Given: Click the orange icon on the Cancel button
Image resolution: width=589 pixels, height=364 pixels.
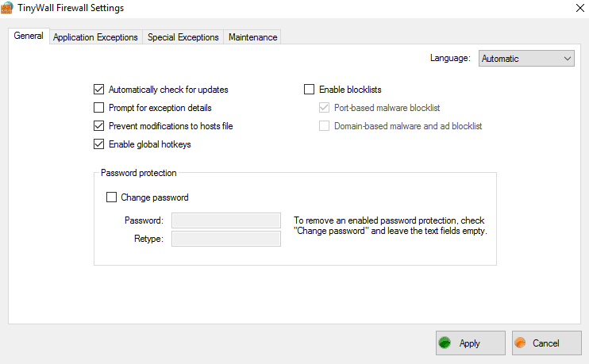Looking at the screenshot, I should 520,343.
